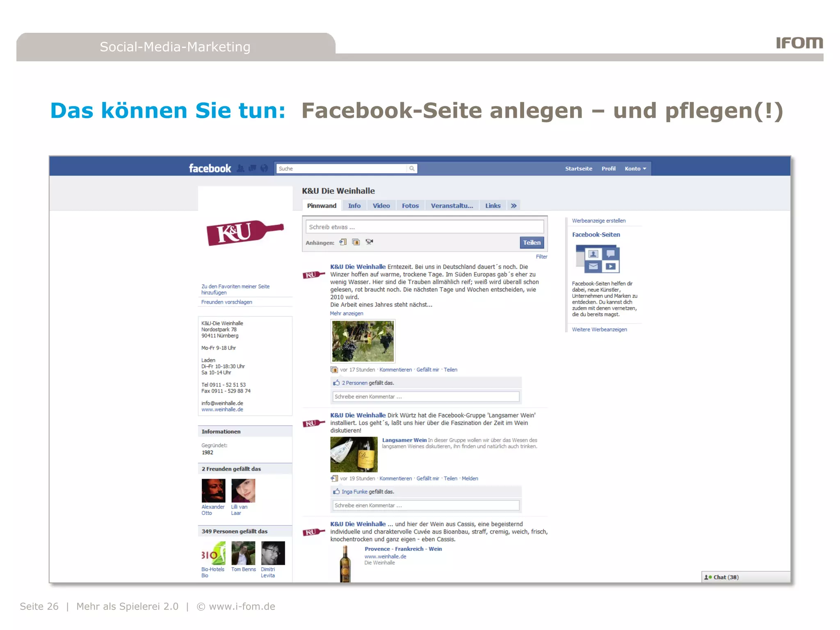Click the Chat online status icon
The image size is (840, 630).
click(x=708, y=577)
